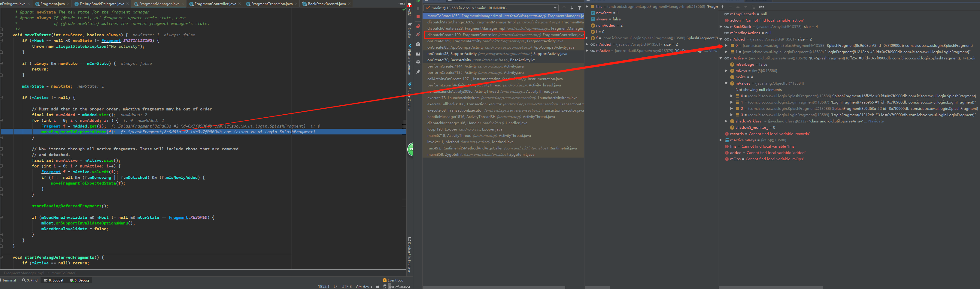
Task: Mute breakpoints in the debug toolbar
Action: pos(418,34)
